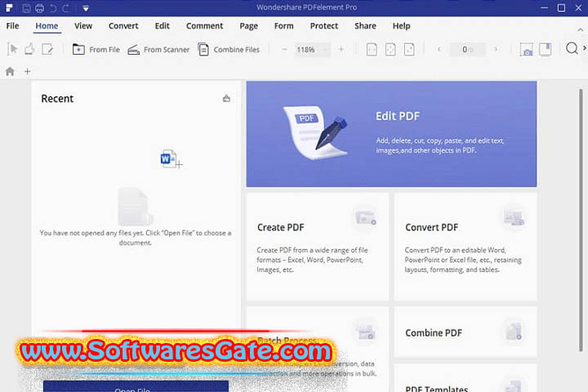Click the Combine PDF card

tap(465, 332)
